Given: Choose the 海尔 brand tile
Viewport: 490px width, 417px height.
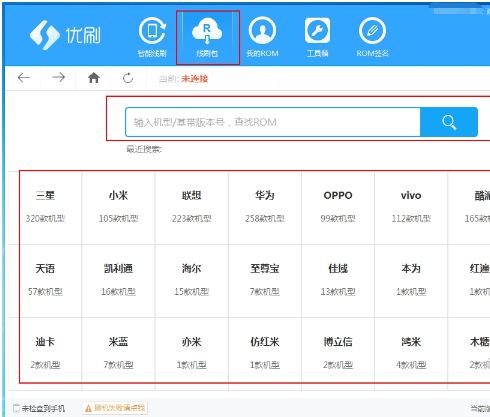Looking at the screenshot, I should (x=192, y=281).
